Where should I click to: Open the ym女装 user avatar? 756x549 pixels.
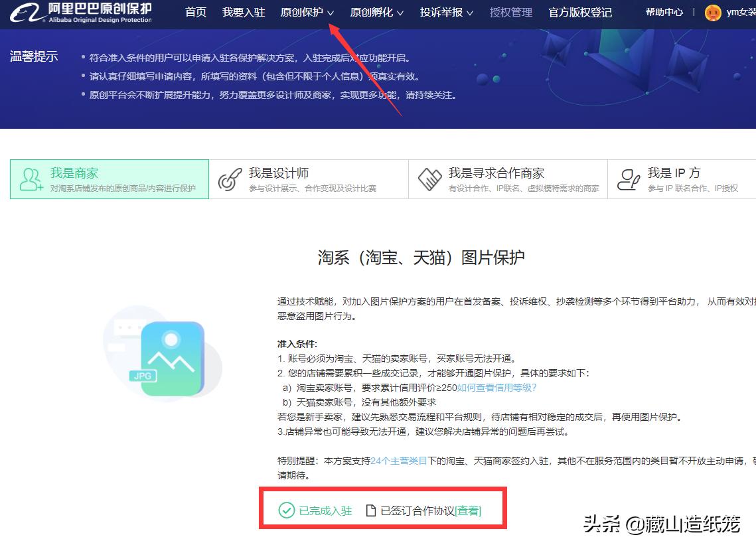(x=712, y=12)
